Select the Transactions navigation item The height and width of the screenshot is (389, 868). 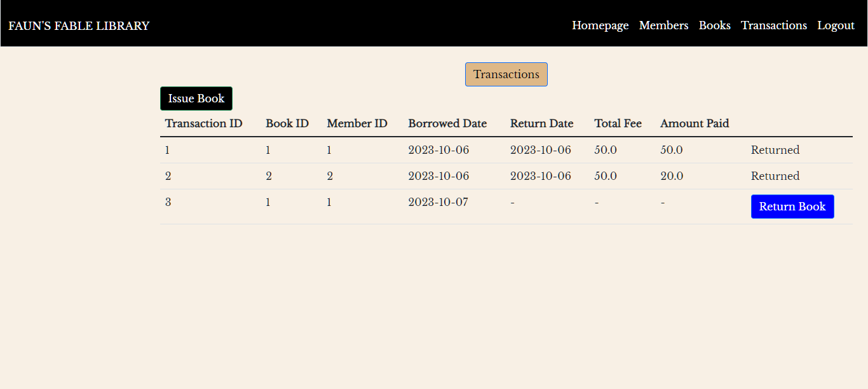pos(774,25)
